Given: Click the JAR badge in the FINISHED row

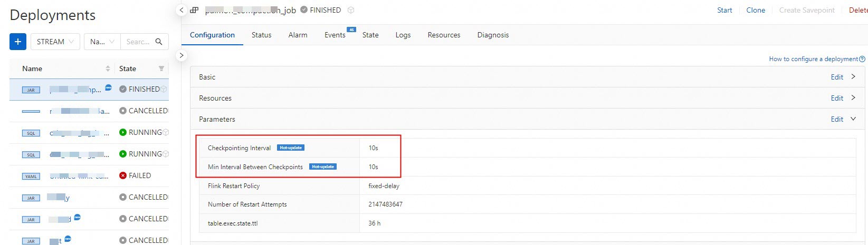Looking at the screenshot, I should [31, 90].
